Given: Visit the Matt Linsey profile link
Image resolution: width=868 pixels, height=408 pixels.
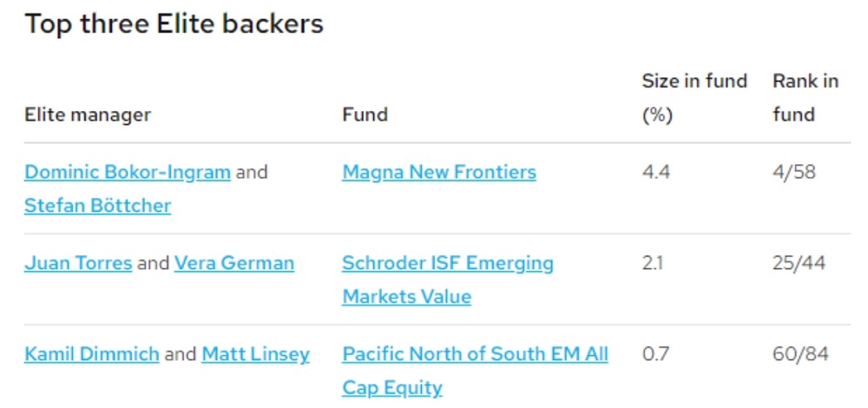Looking at the screenshot, I should tap(256, 354).
